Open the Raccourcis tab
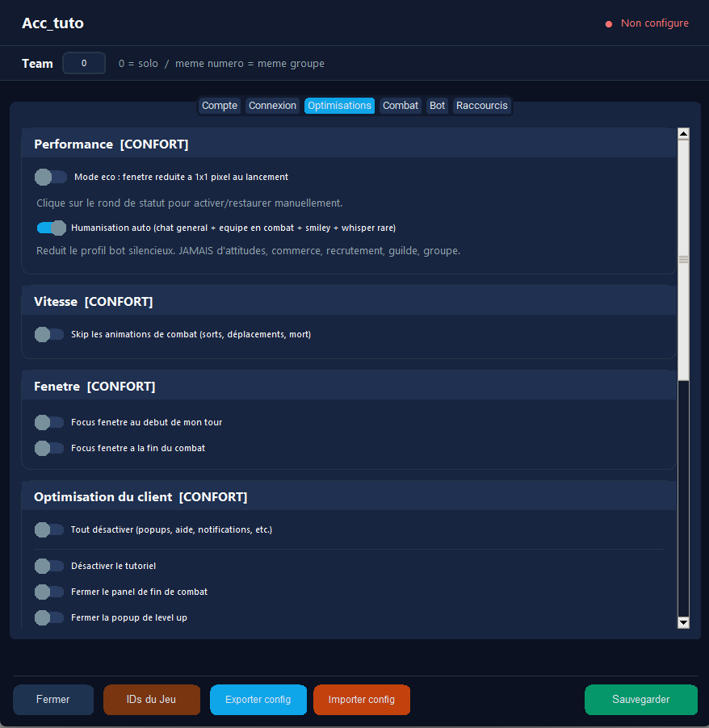The height and width of the screenshot is (728, 709). click(x=482, y=106)
